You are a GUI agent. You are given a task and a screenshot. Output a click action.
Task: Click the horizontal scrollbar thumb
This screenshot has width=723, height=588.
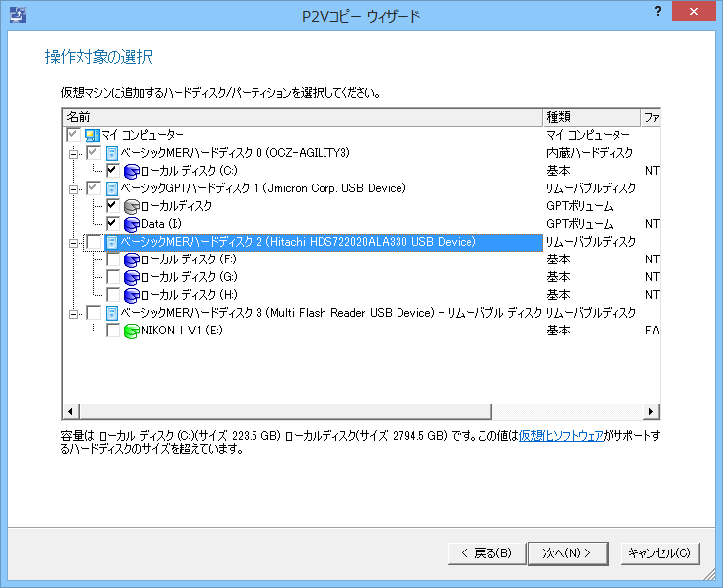pos(285,411)
